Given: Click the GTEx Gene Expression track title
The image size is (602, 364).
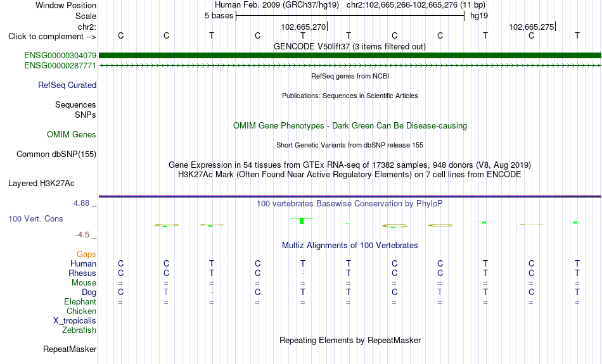Looking at the screenshot, I should tap(350, 165).
